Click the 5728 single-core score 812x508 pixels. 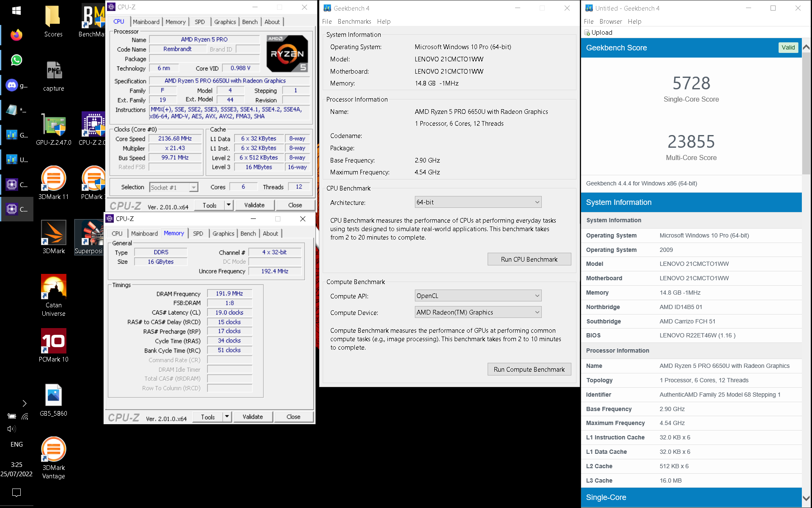691,83
